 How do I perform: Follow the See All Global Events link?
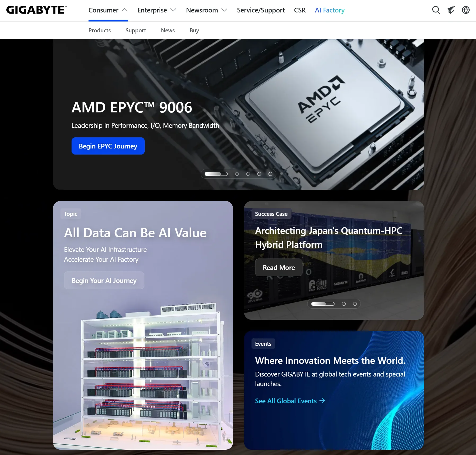pyautogui.click(x=290, y=401)
